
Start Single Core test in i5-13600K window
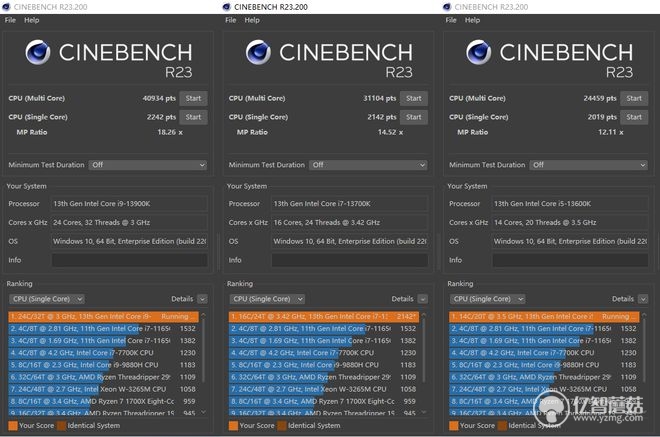pyautogui.click(x=634, y=117)
